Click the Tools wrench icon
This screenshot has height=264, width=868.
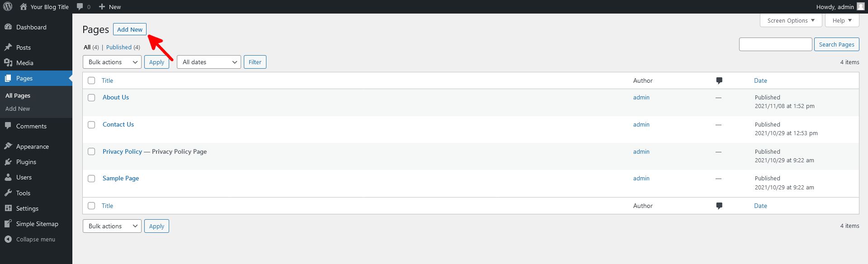point(8,193)
